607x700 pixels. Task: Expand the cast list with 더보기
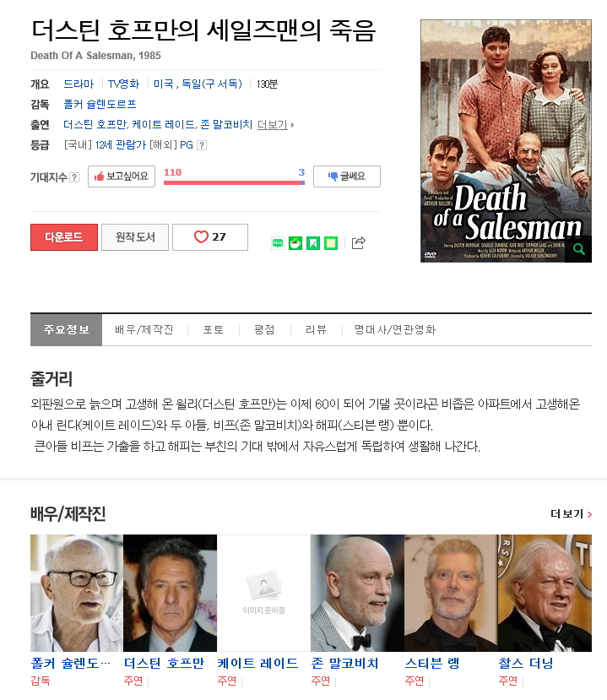[x=275, y=125]
